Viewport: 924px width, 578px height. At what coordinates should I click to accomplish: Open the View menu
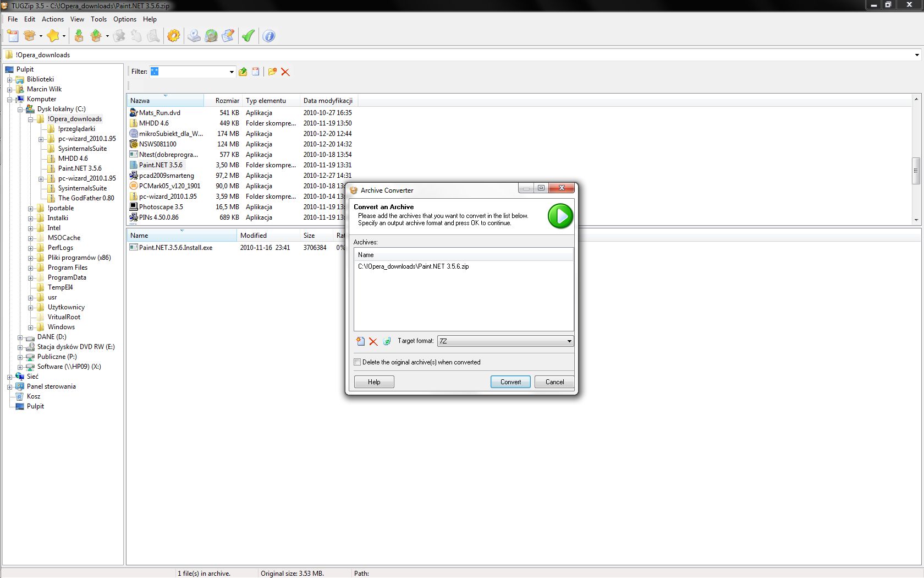[78, 19]
